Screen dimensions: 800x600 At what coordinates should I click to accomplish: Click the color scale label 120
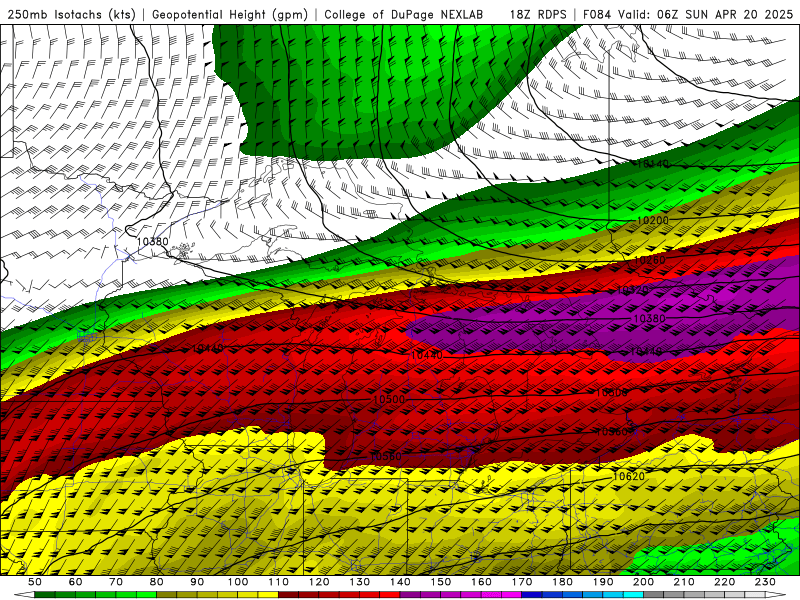click(319, 582)
